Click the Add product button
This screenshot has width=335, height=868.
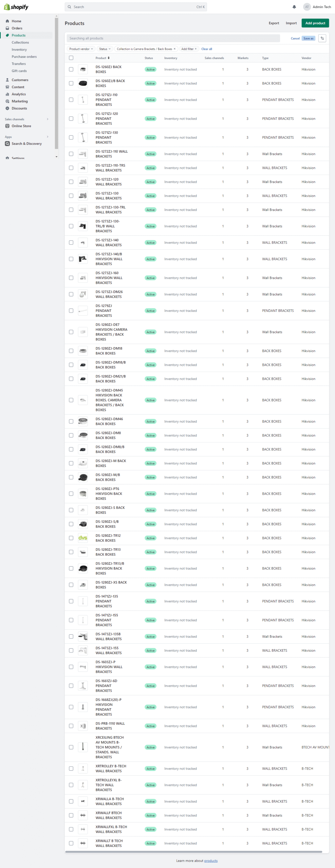tap(315, 23)
